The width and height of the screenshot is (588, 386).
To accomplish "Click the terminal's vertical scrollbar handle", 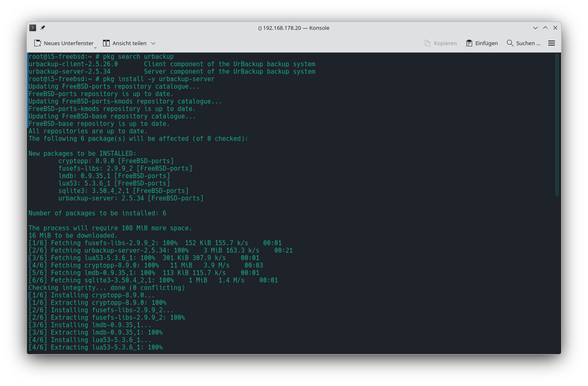I will [557, 124].
